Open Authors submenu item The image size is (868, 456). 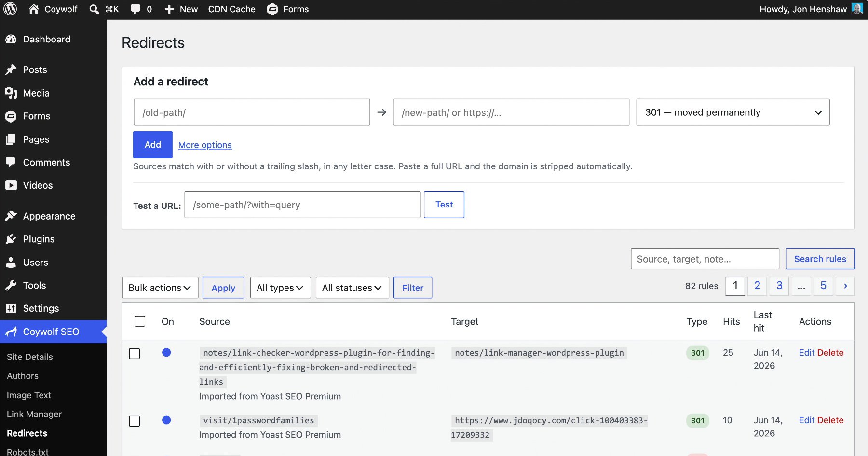pos(23,376)
